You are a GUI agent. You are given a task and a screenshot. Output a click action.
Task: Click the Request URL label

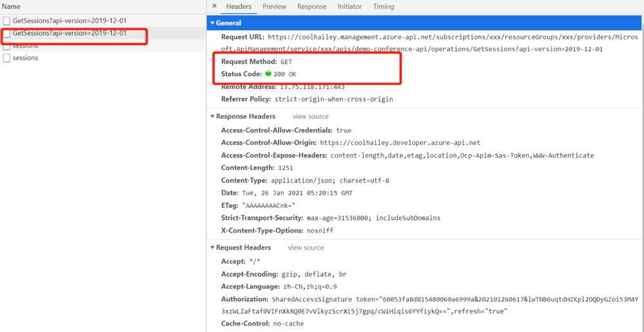[x=243, y=37]
